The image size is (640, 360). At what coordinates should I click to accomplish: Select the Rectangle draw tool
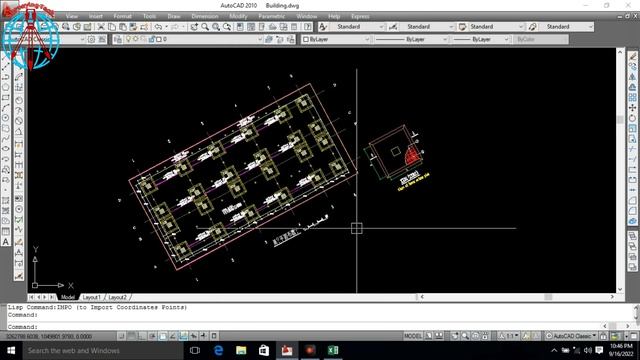click(6, 98)
